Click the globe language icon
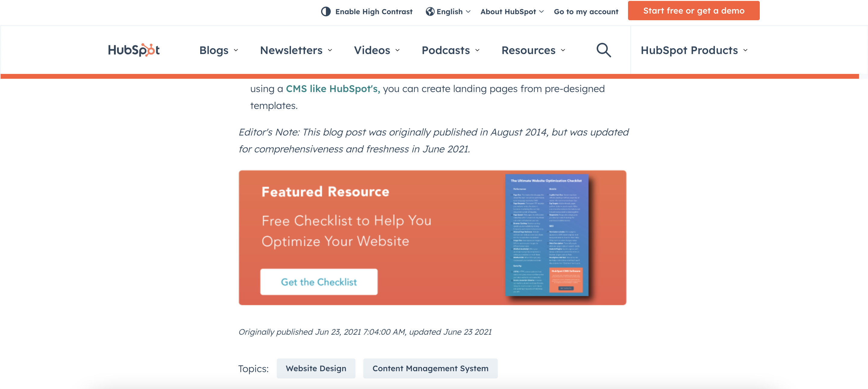The width and height of the screenshot is (868, 389). coord(430,11)
